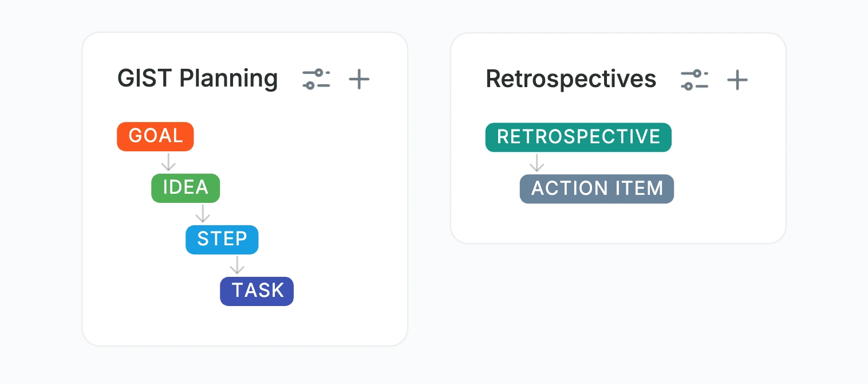Click the arrow between GOAL and IDEA
Viewport: 868px width, 384px height.
pyautogui.click(x=168, y=162)
